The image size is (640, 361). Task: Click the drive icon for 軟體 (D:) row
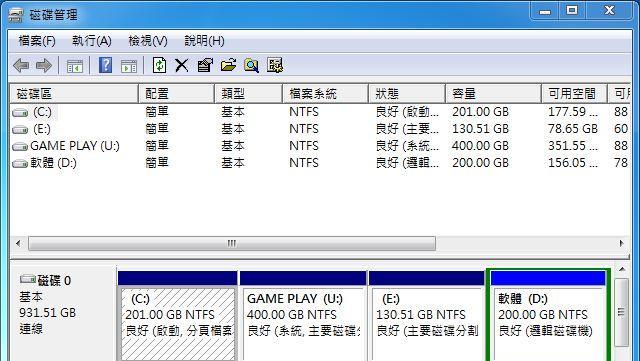pos(20,163)
